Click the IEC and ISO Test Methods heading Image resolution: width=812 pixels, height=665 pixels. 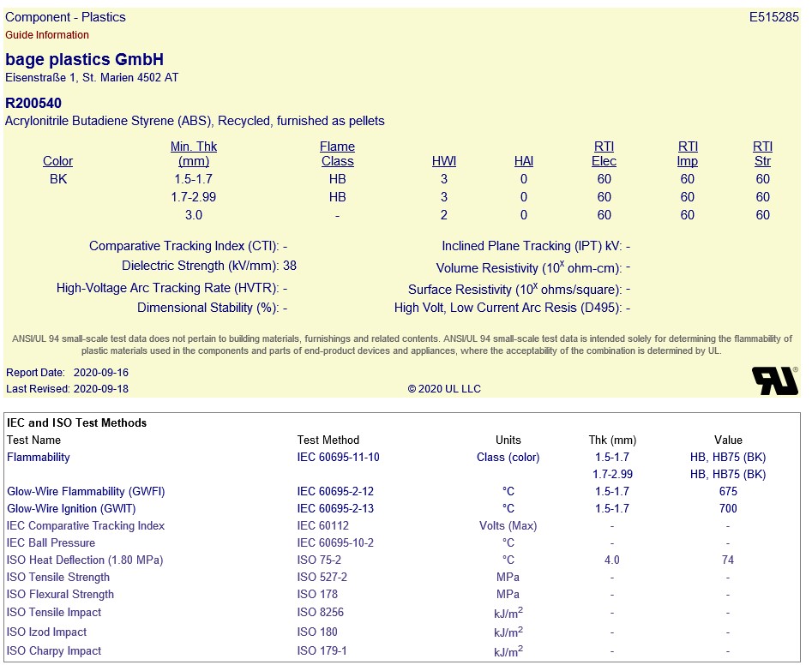76,422
